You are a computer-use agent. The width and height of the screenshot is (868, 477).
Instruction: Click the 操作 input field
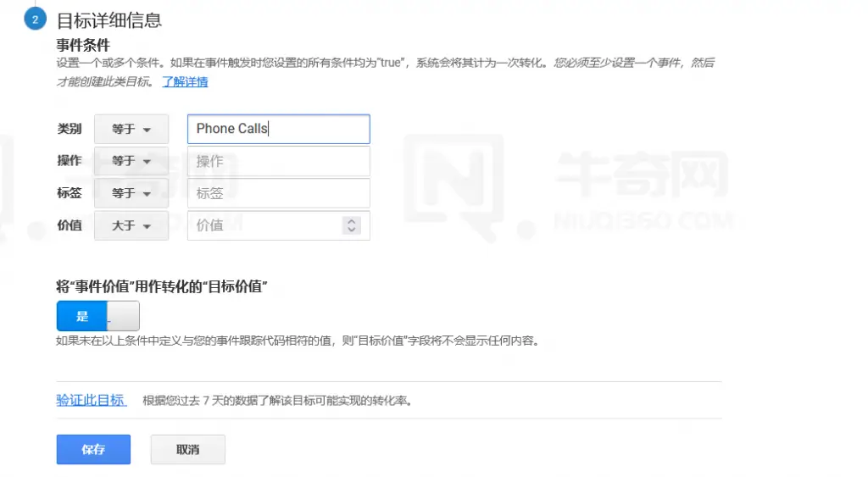click(278, 161)
